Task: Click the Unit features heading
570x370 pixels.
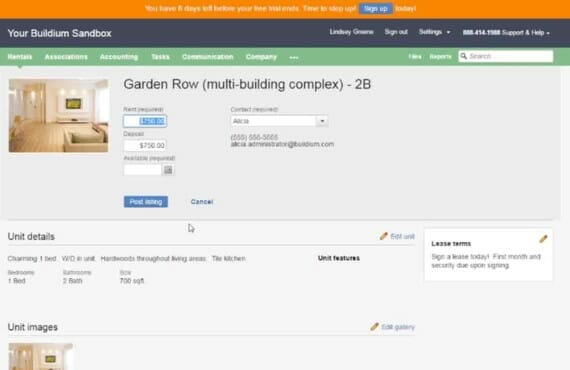Action: 339,258
